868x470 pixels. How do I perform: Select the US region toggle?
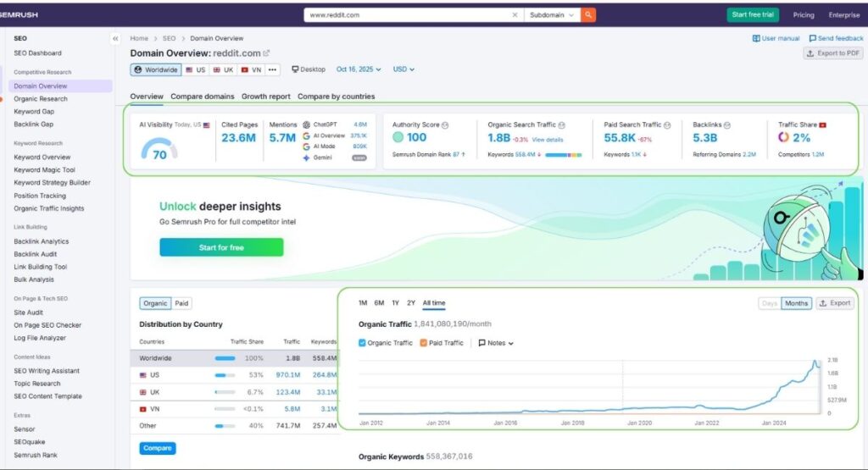(195, 69)
